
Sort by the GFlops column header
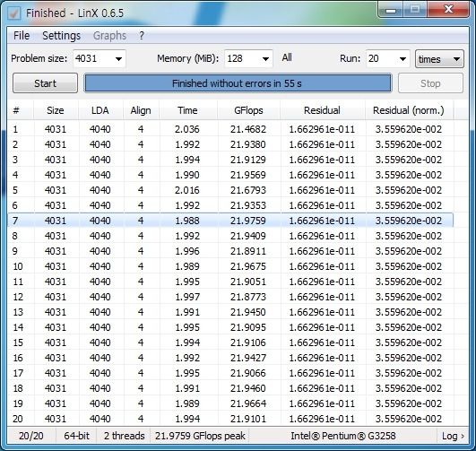248,110
